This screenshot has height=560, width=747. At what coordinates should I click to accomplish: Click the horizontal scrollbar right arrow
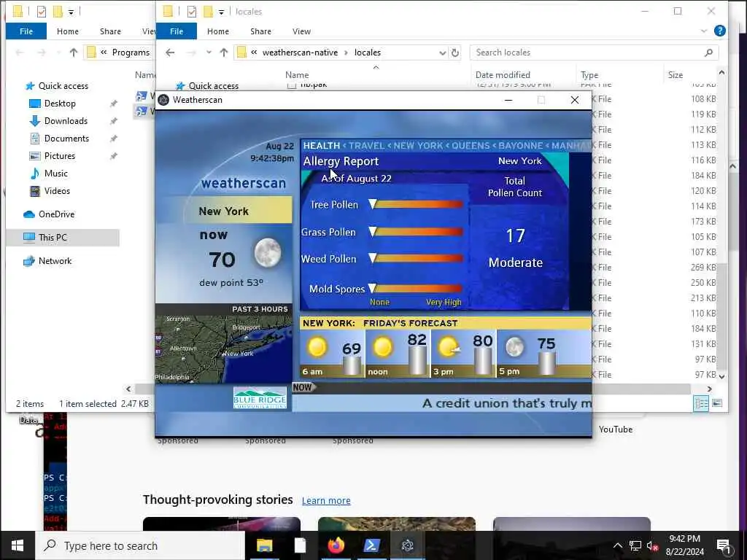[709, 389]
